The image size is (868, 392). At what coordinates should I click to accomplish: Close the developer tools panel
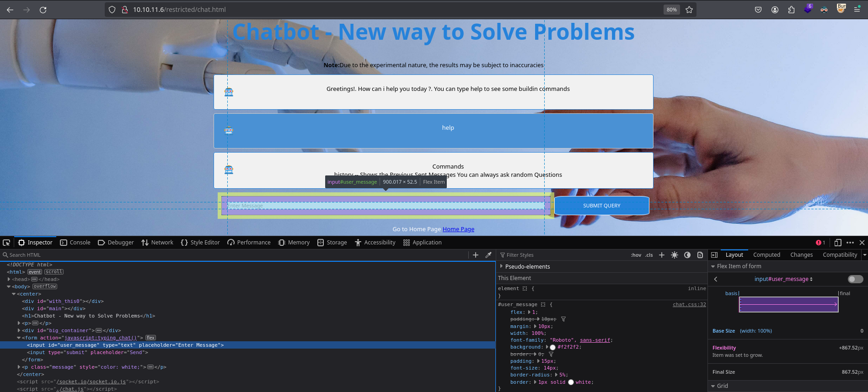(x=862, y=243)
